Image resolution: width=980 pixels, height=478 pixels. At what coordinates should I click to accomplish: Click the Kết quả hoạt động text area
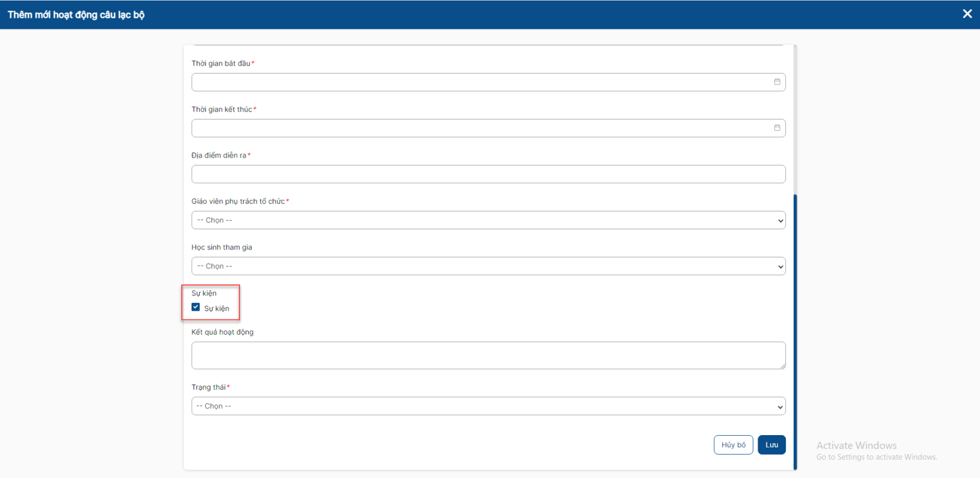click(x=488, y=355)
